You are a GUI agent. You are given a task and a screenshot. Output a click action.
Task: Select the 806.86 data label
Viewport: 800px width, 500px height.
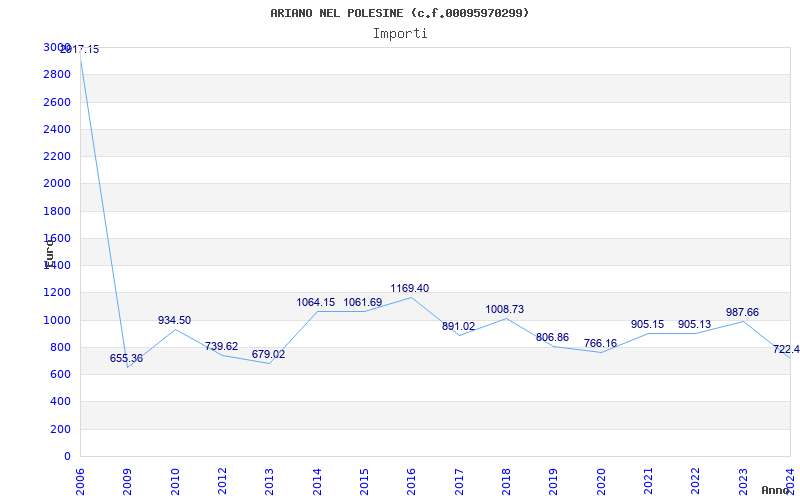553,337
